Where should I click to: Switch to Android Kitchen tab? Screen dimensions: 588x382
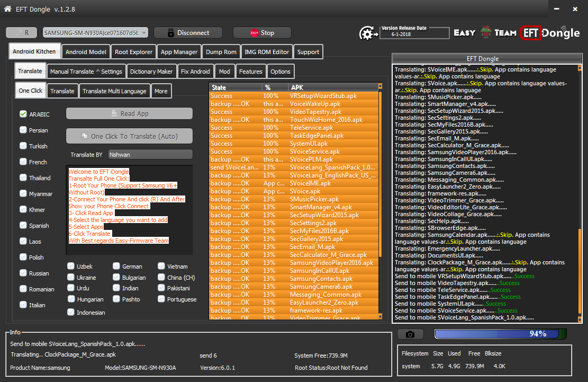click(34, 51)
